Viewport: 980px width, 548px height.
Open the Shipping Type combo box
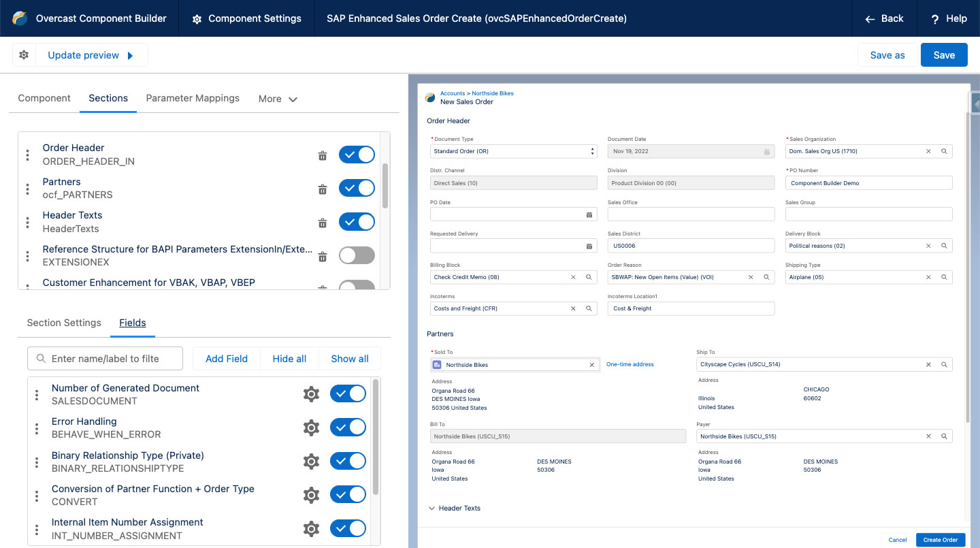click(869, 277)
